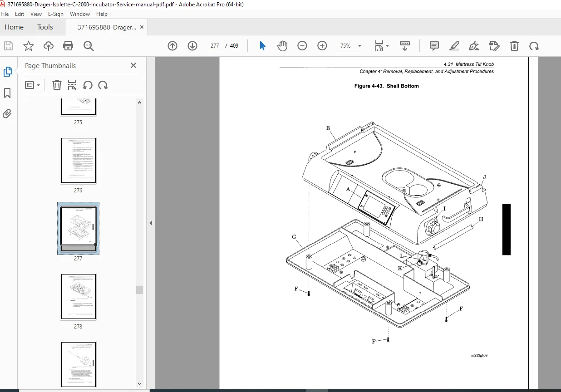Screen dimensions: 561x392
Task: Open the Help menu
Action: click(102, 14)
